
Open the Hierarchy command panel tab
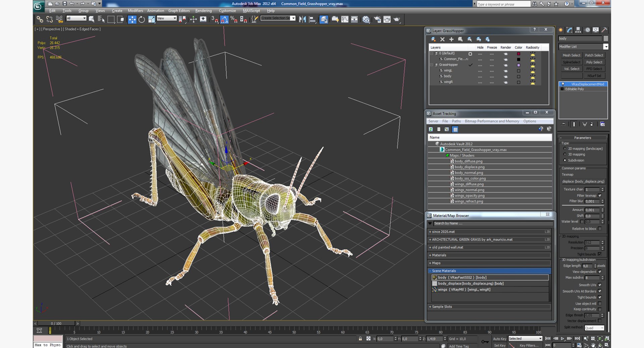point(578,30)
